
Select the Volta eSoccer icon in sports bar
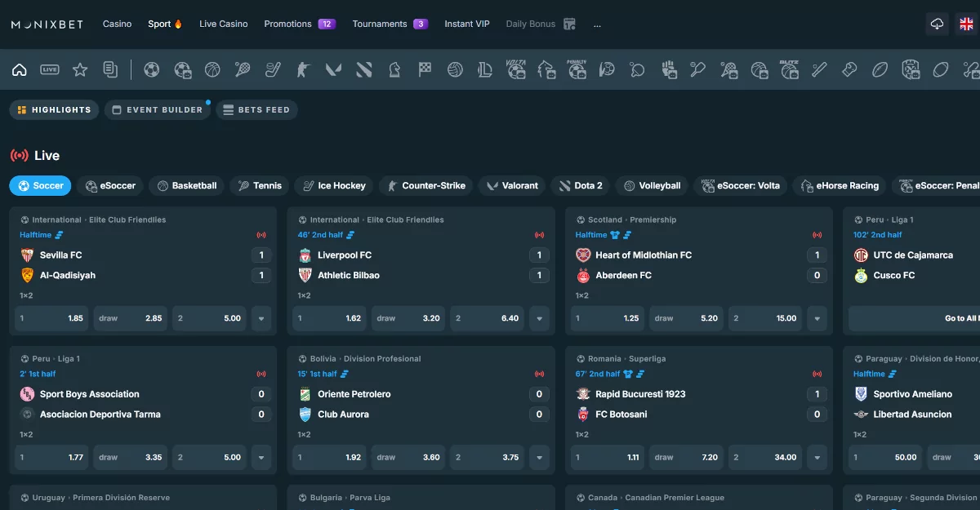[x=515, y=69]
